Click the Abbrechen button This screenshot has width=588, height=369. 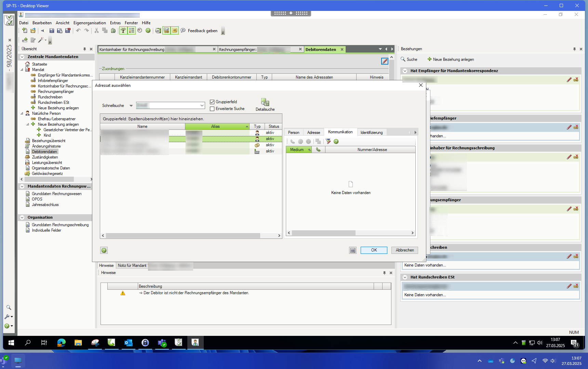coord(404,250)
